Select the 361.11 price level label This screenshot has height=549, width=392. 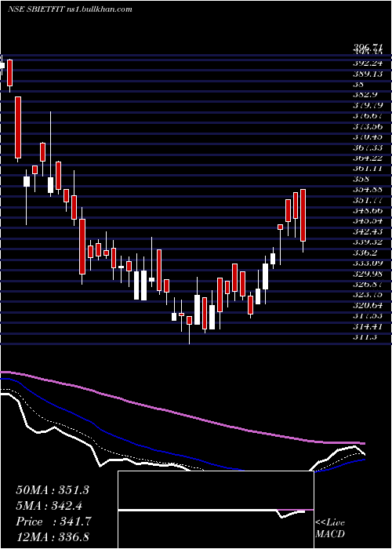pyautogui.click(x=367, y=168)
